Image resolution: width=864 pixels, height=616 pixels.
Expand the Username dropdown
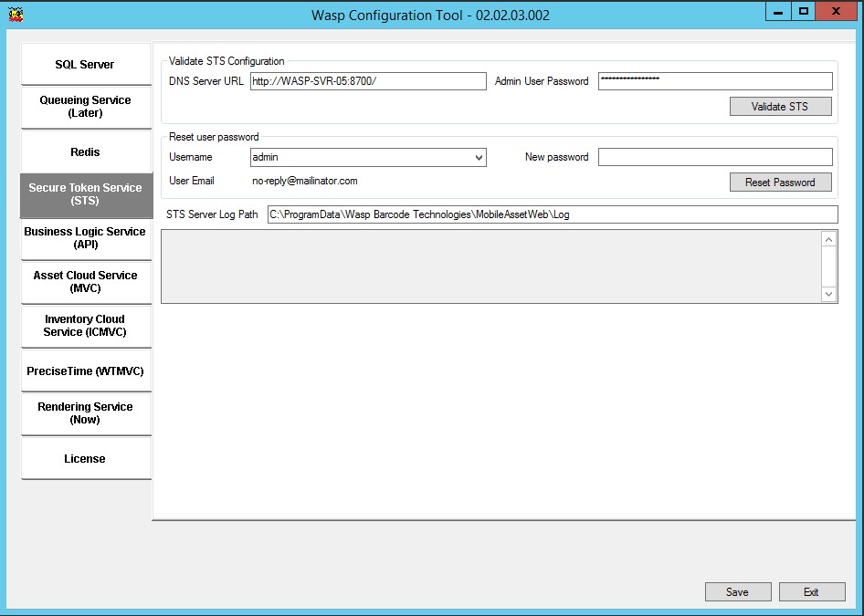click(479, 158)
